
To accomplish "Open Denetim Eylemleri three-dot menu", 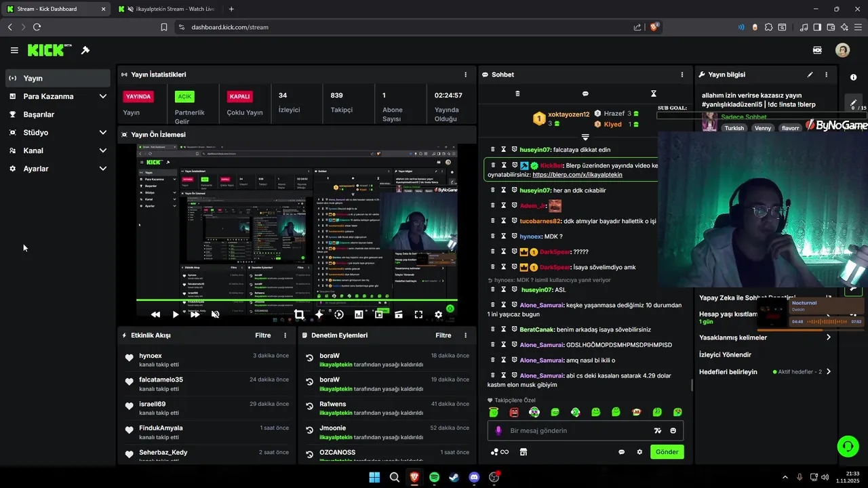I will click(465, 335).
